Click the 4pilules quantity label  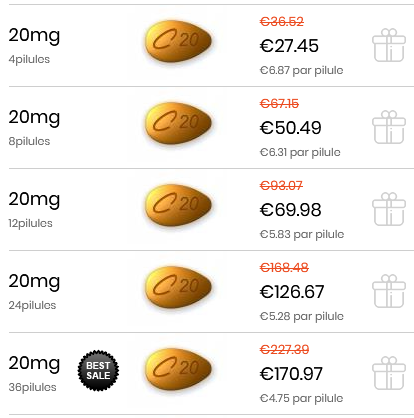(x=29, y=59)
